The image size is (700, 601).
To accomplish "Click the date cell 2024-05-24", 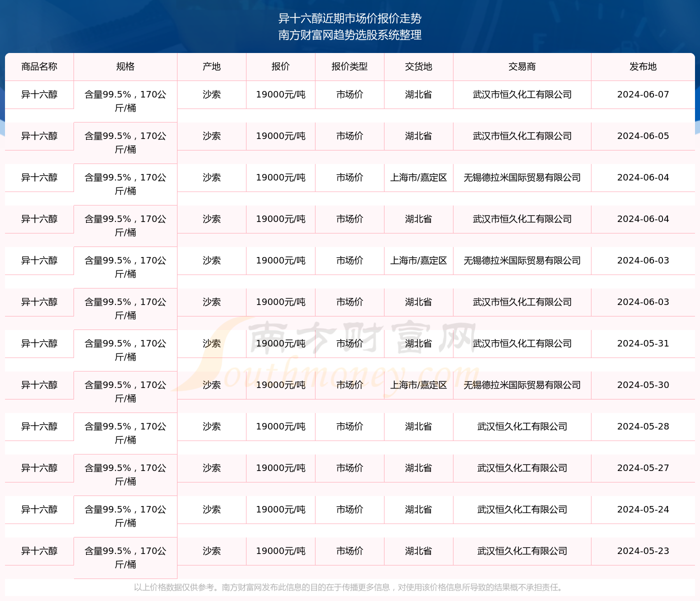I will [x=643, y=509].
